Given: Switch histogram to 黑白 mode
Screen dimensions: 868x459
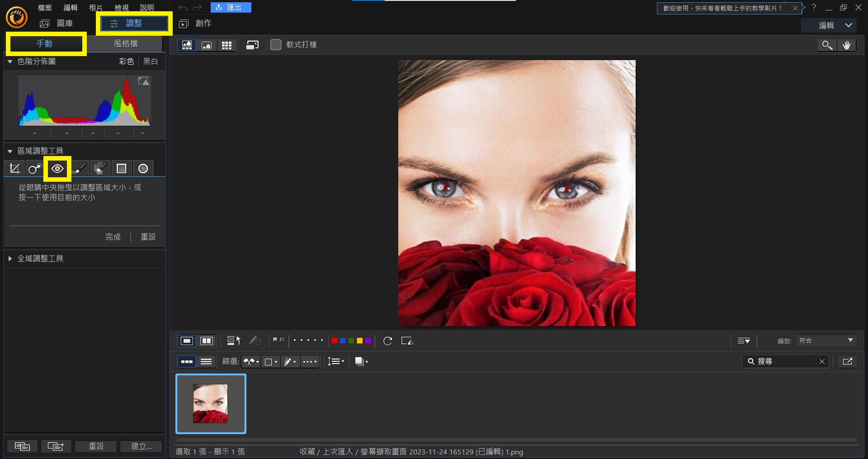Looking at the screenshot, I should click(x=151, y=62).
